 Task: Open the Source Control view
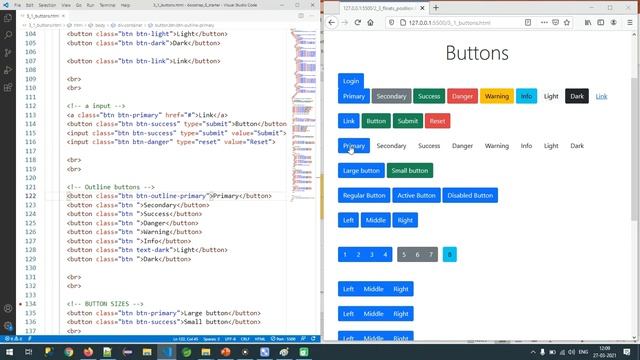pos(8,53)
